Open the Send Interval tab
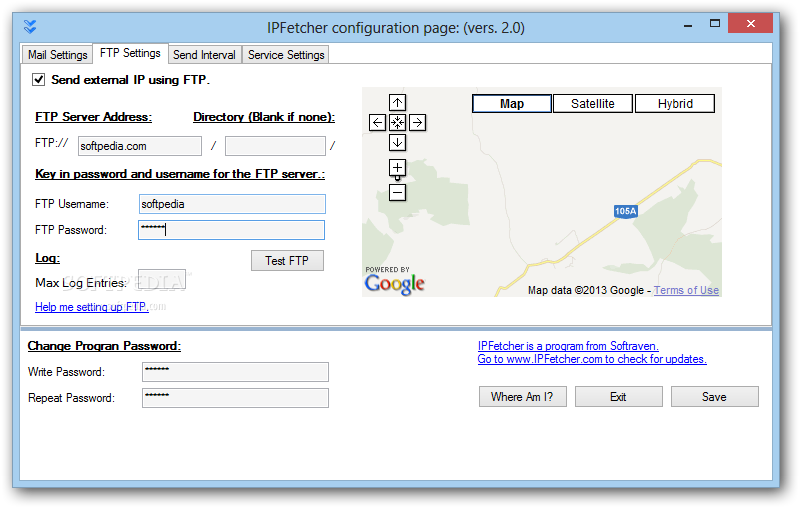This screenshot has height=508, width=800. tap(204, 55)
